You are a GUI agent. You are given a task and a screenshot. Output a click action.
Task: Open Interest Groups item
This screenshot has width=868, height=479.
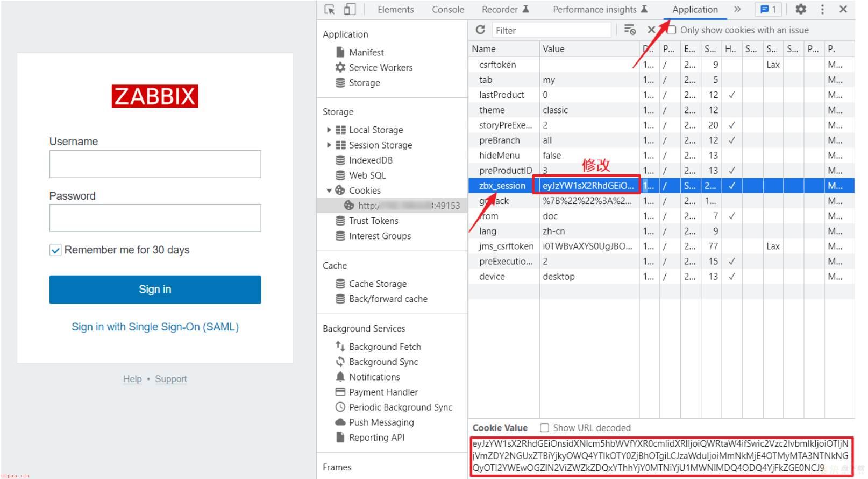click(373, 236)
